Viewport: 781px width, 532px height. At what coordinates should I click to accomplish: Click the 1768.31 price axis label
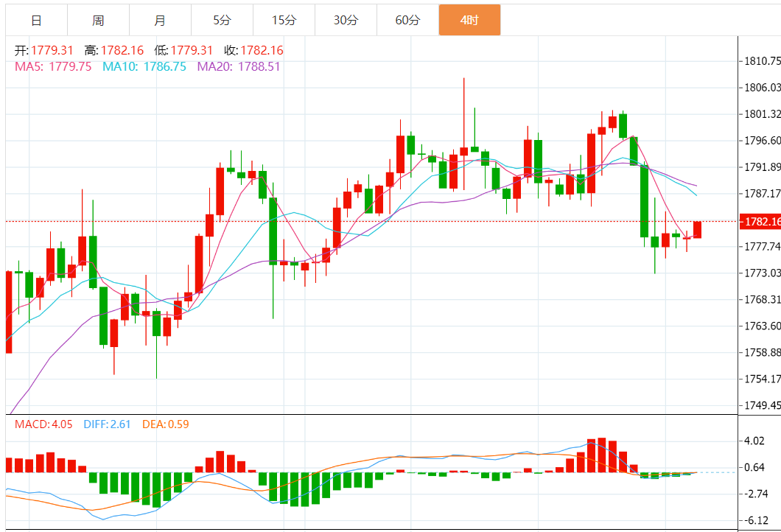[762, 299]
